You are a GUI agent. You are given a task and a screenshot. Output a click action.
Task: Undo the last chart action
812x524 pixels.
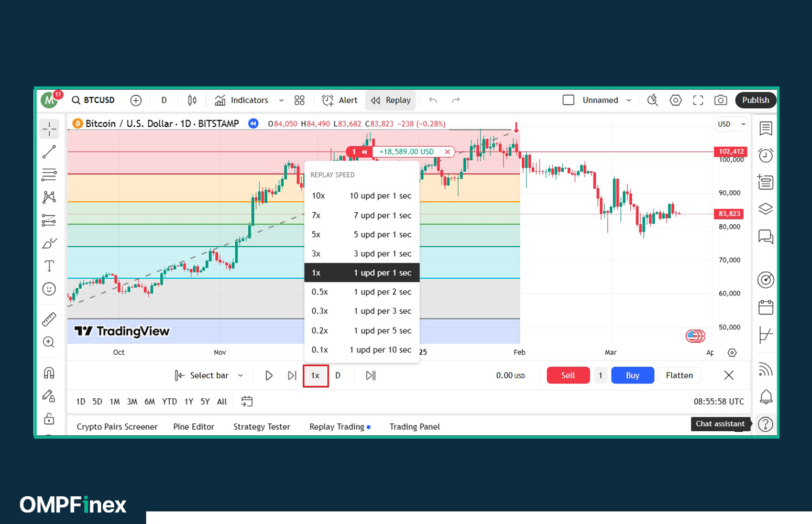point(433,100)
